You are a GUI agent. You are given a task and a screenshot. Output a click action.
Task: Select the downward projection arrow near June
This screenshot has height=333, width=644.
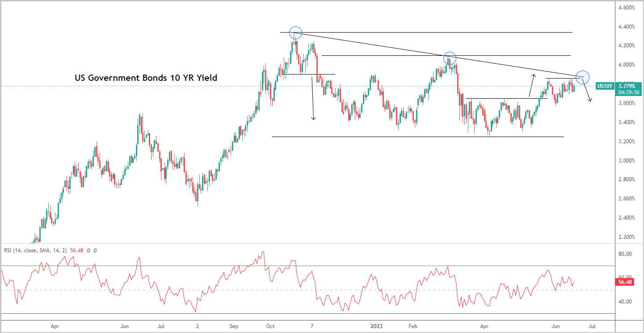point(587,91)
